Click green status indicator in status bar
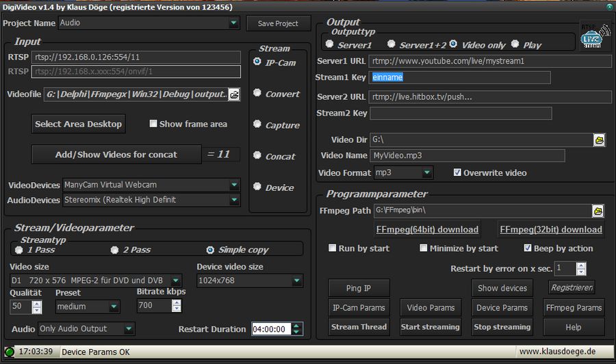The width and height of the screenshot is (616, 364). coord(9,352)
